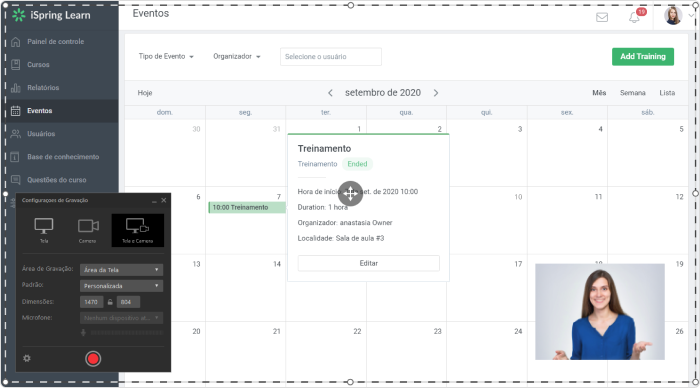Click the calendar day 22 cell

(326, 352)
